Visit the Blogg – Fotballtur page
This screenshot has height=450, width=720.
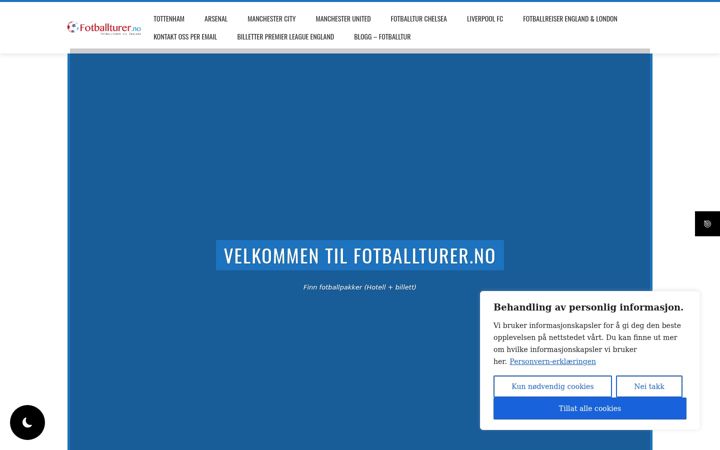(382, 37)
